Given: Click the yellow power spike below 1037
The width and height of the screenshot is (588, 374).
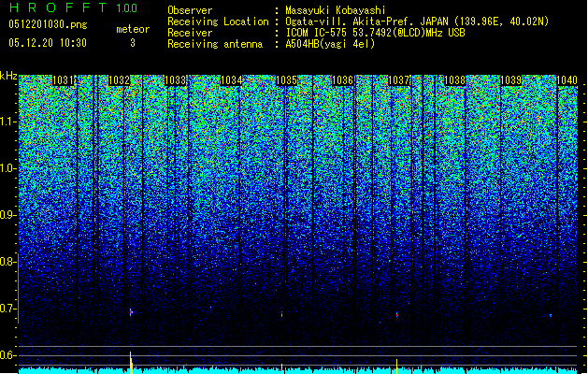Looking at the screenshot, I should coord(396,367).
